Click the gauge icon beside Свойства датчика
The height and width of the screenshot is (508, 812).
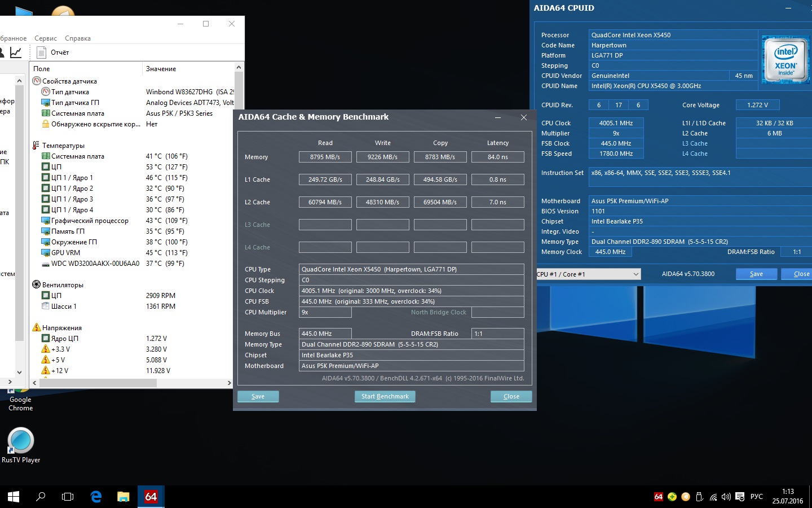pos(37,81)
